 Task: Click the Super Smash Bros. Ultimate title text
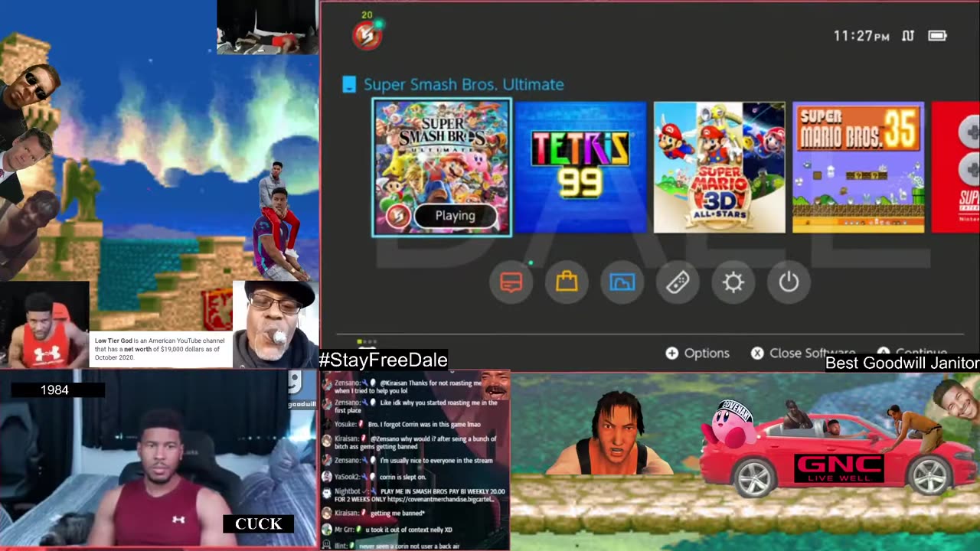[464, 85]
